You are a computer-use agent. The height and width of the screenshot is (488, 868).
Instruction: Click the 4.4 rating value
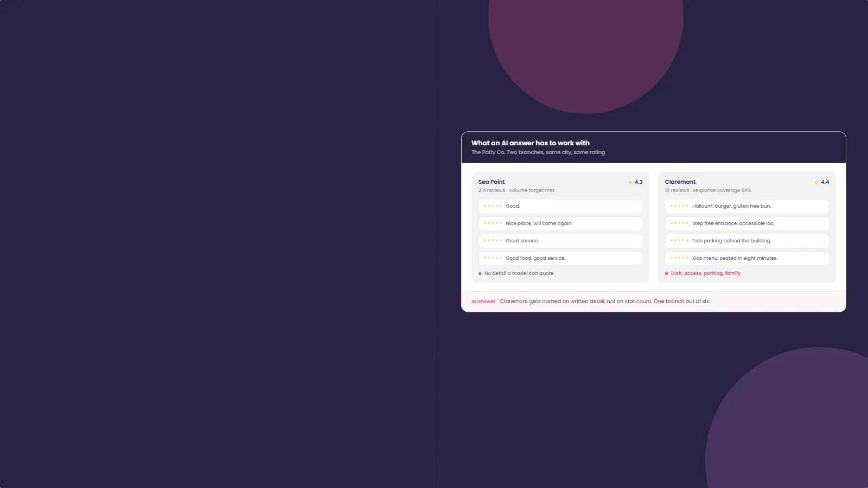coord(825,182)
